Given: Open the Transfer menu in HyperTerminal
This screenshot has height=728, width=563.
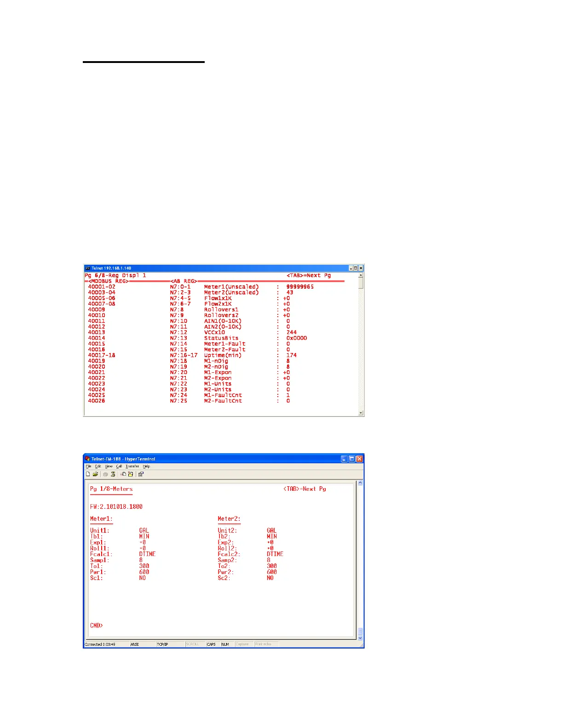Looking at the screenshot, I should (x=132, y=466).
